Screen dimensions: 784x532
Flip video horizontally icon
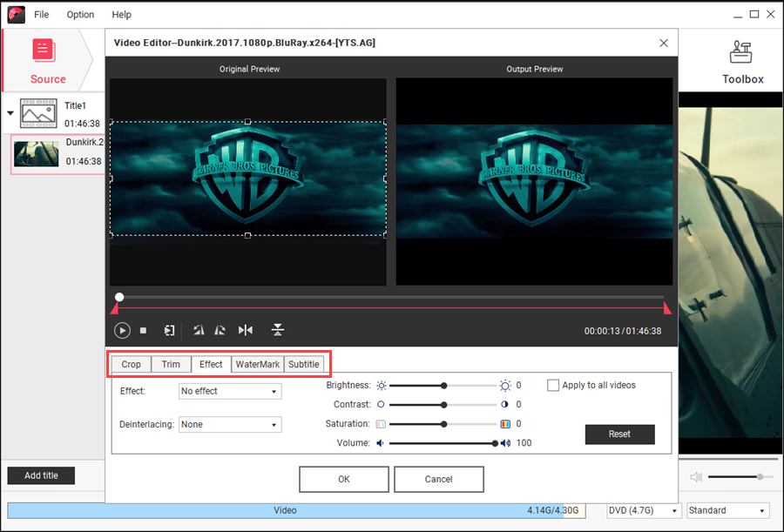pos(246,330)
